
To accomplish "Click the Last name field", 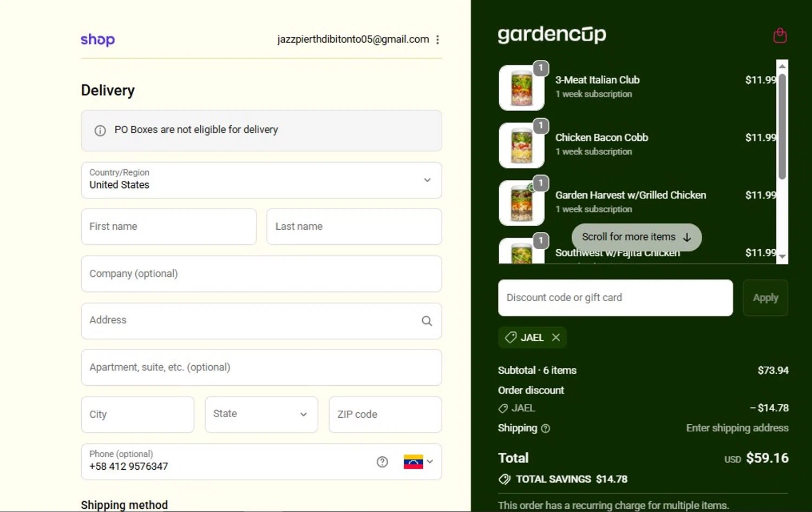I will pos(354,226).
